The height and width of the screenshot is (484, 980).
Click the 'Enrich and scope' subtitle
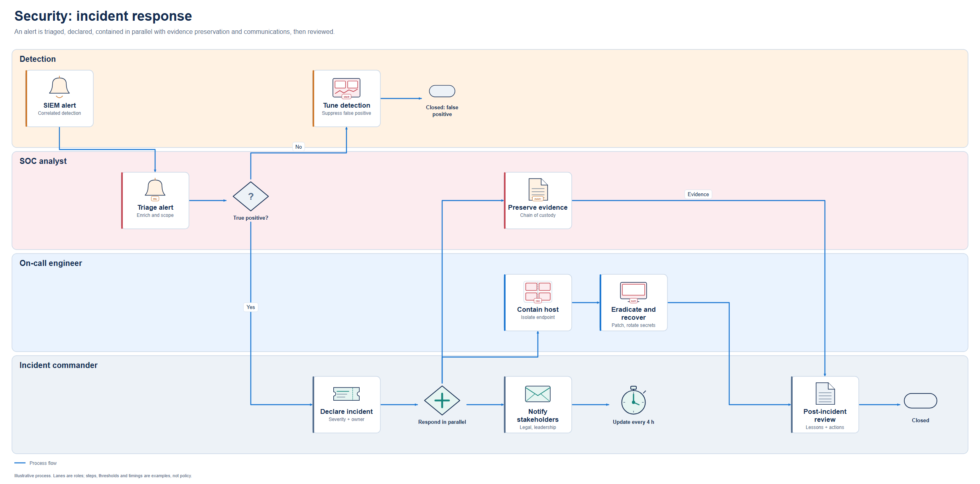(x=155, y=215)
